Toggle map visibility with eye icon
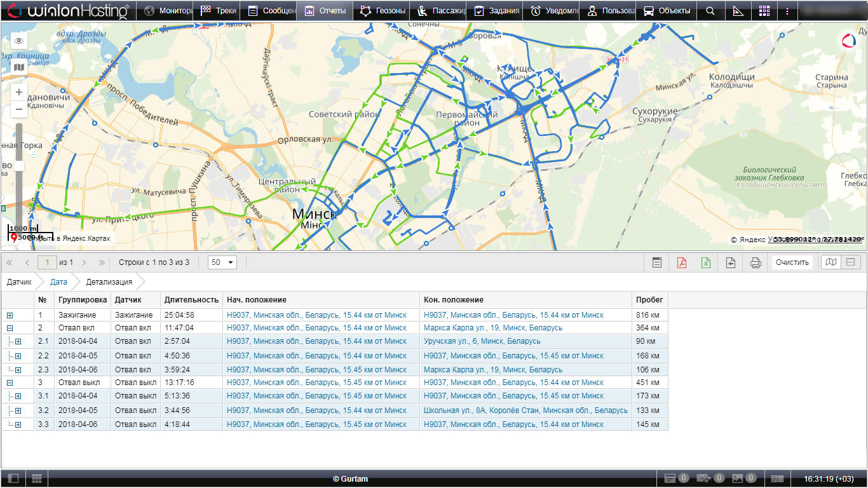The image size is (868, 488). tap(19, 41)
